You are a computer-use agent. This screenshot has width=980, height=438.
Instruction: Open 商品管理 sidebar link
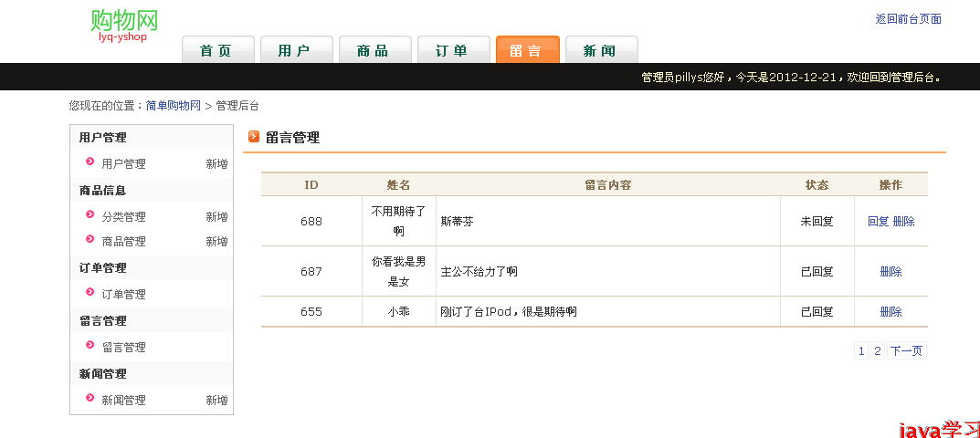123,241
